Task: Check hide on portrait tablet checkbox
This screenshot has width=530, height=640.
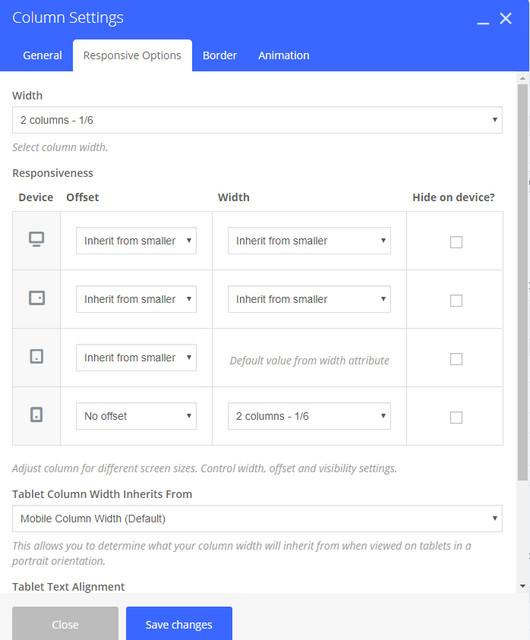Action: coord(456,359)
